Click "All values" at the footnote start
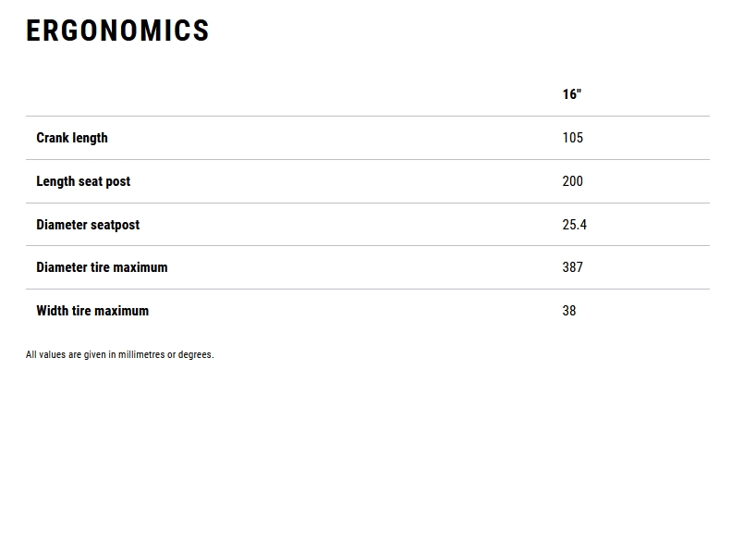This screenshot has height=555, width=756. point(45,354)
